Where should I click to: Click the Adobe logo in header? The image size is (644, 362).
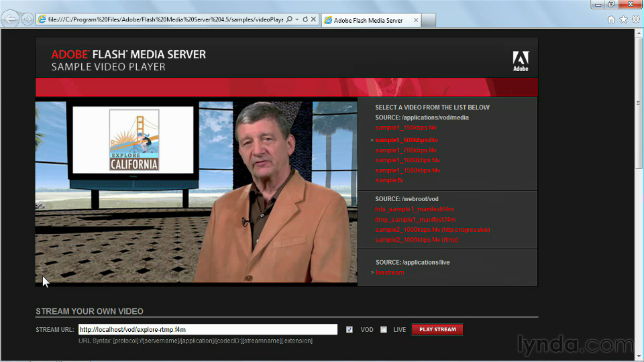(521, 61)
